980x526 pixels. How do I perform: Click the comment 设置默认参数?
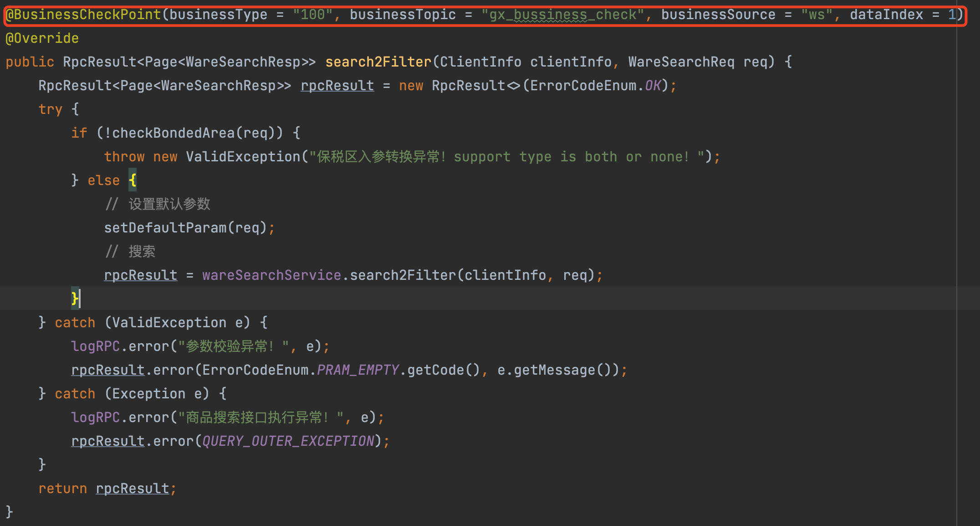[158, 204]
